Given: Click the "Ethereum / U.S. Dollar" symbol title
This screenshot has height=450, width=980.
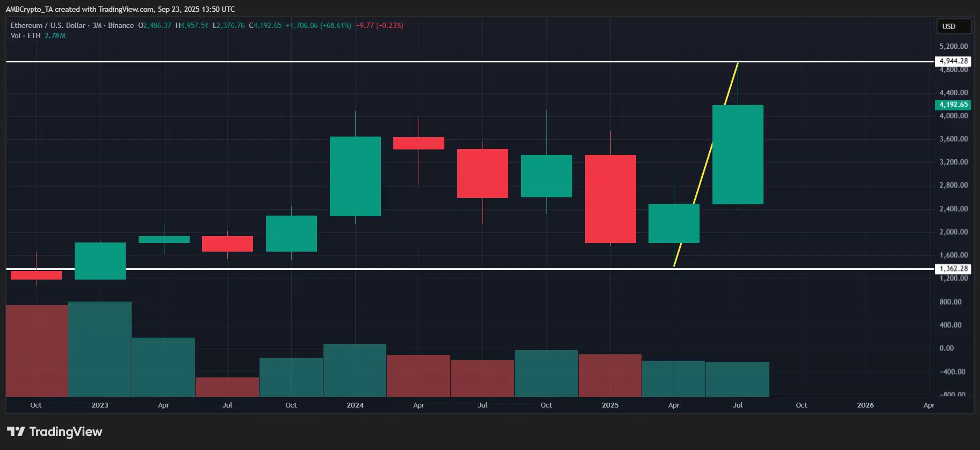Looking at the screenshot, I should (48, 25).
